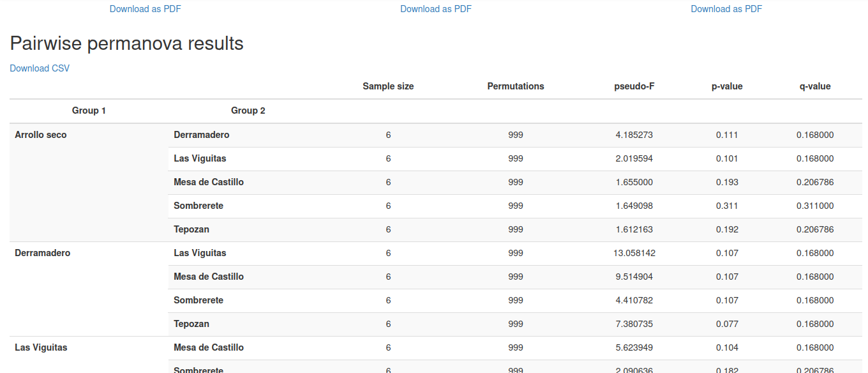Select the Arrollo seco group row label

tap(41, 135)
